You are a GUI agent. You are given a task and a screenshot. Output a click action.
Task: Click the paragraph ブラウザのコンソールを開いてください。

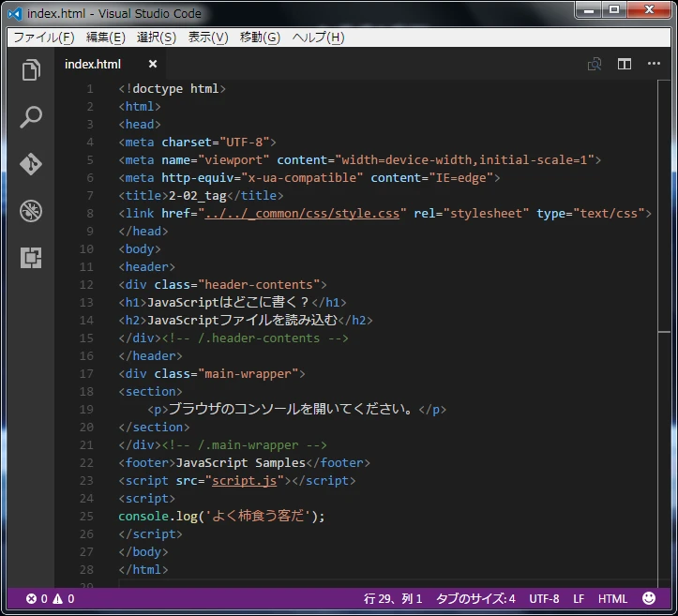pos(296,410)
